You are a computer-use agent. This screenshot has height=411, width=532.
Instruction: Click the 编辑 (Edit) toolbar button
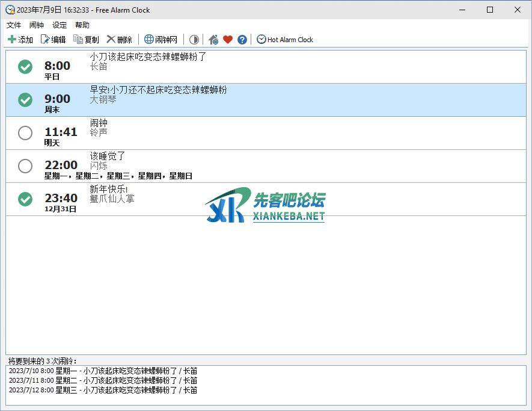[x=53, y=40]
